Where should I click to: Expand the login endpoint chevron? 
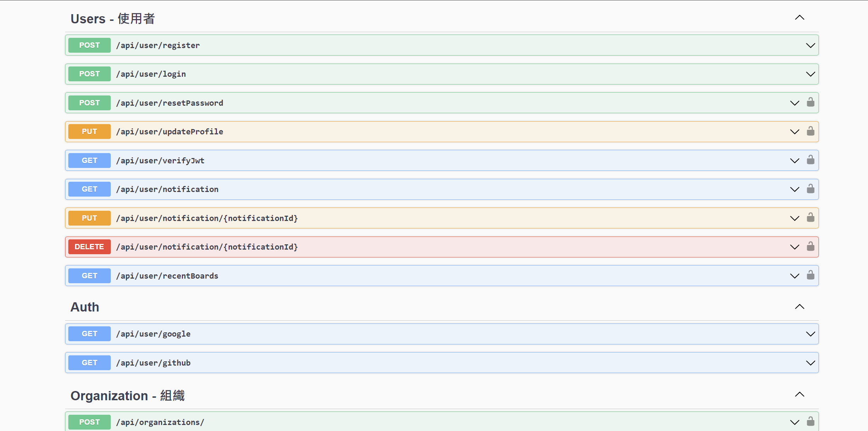(810, 74)
